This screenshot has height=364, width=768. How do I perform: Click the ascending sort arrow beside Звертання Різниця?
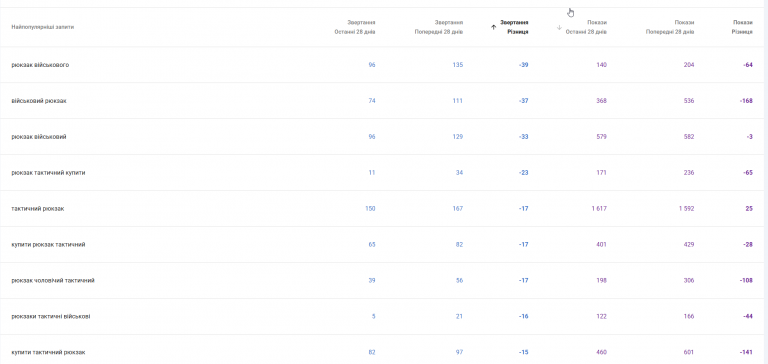pos(493,27)
